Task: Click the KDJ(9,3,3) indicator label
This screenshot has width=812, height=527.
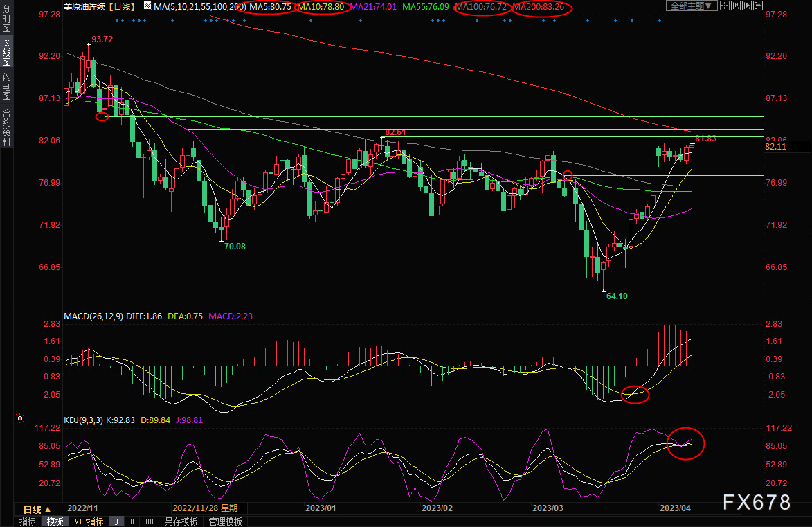Action: click(83, 420)
